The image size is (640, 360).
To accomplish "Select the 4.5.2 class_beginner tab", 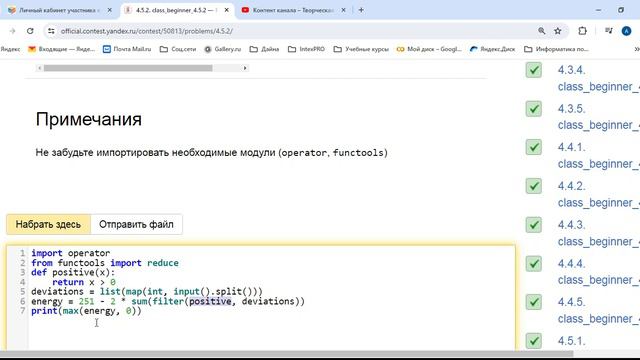I will pyautogui.click(x=176, y=10).
